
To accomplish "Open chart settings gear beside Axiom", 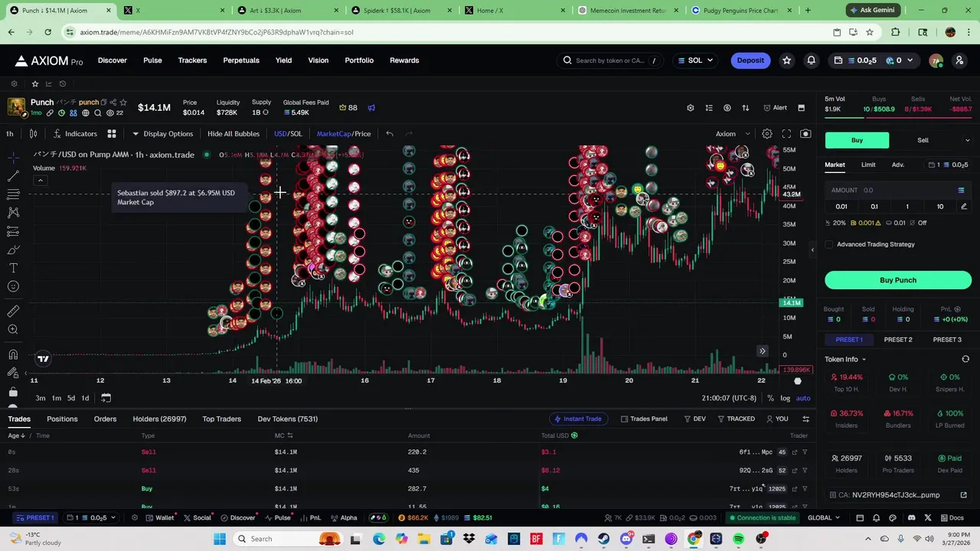I will coord(766,134).
